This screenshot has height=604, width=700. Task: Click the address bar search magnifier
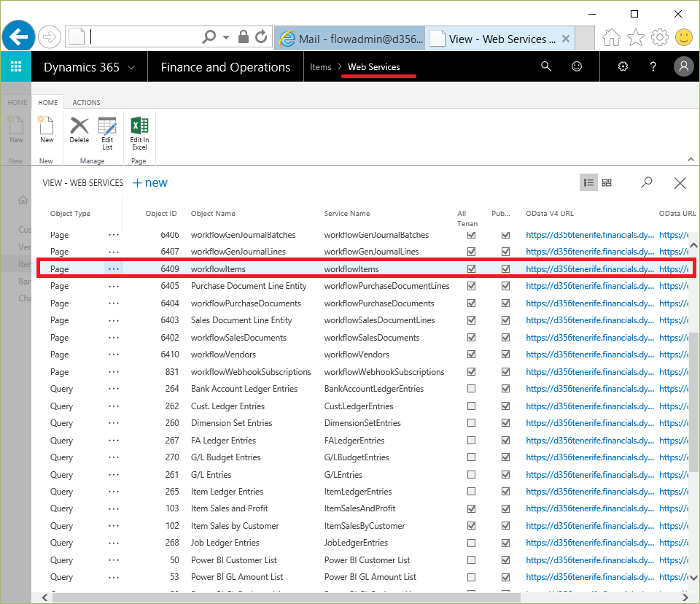tap(209, 36)
